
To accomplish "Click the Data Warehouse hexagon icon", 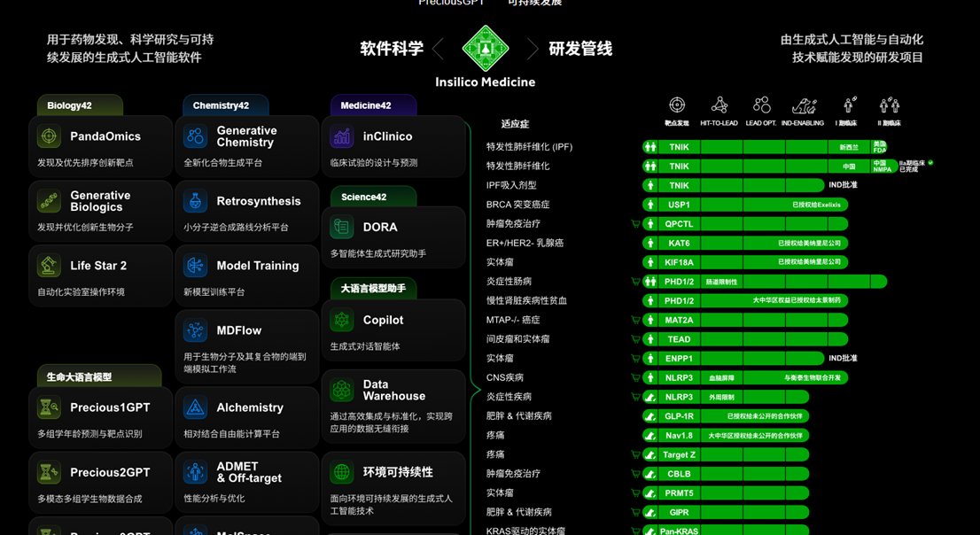I will (x=342, y=390).
